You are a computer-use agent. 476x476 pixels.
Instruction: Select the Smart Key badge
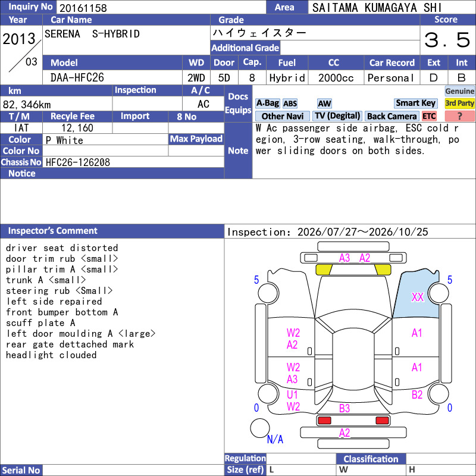(x=415, y=103)
